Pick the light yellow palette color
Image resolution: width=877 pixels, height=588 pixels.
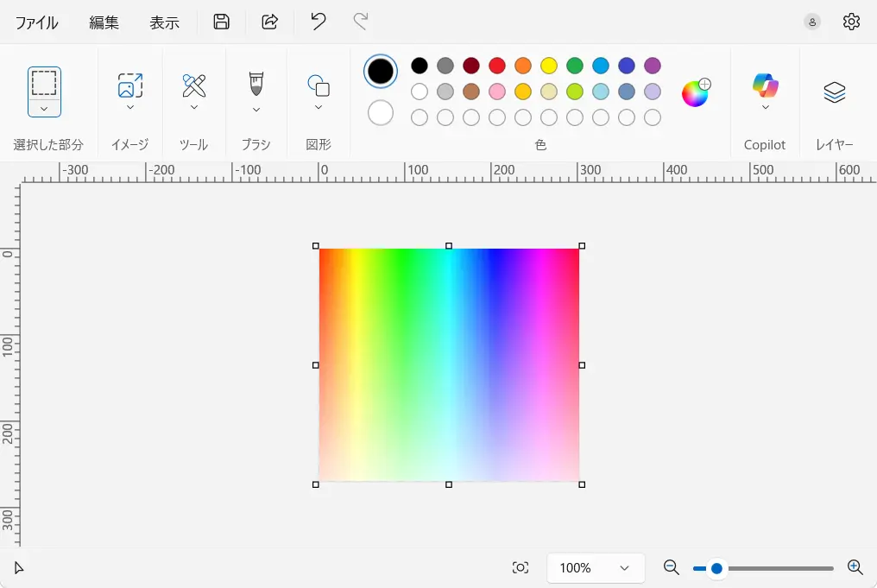(x=549, y=92)
